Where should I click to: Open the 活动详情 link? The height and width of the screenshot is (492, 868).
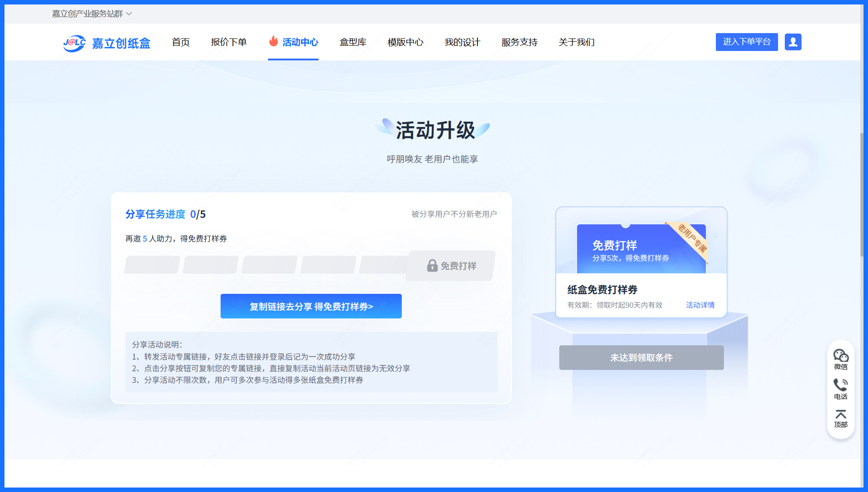[700, 305]
